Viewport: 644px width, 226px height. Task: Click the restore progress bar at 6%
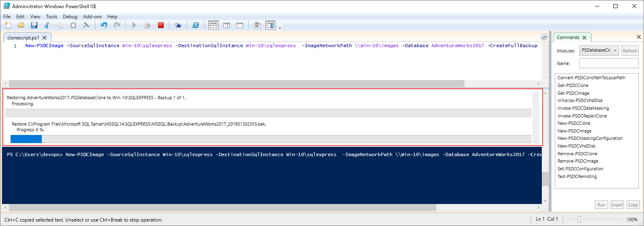tap(271, 139)
